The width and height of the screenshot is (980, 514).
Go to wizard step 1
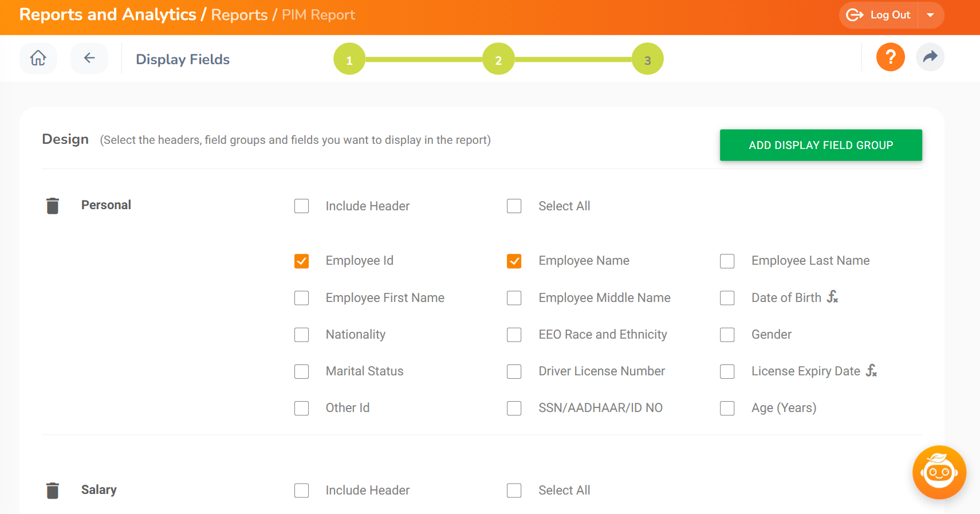(349, 59)
